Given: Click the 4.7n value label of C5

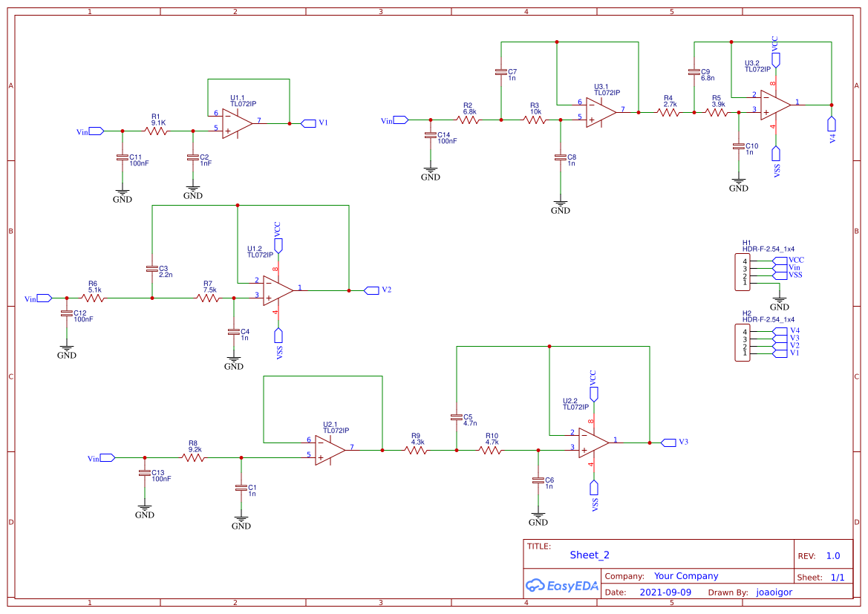Looking at the screenshot, I should (470, 423).
